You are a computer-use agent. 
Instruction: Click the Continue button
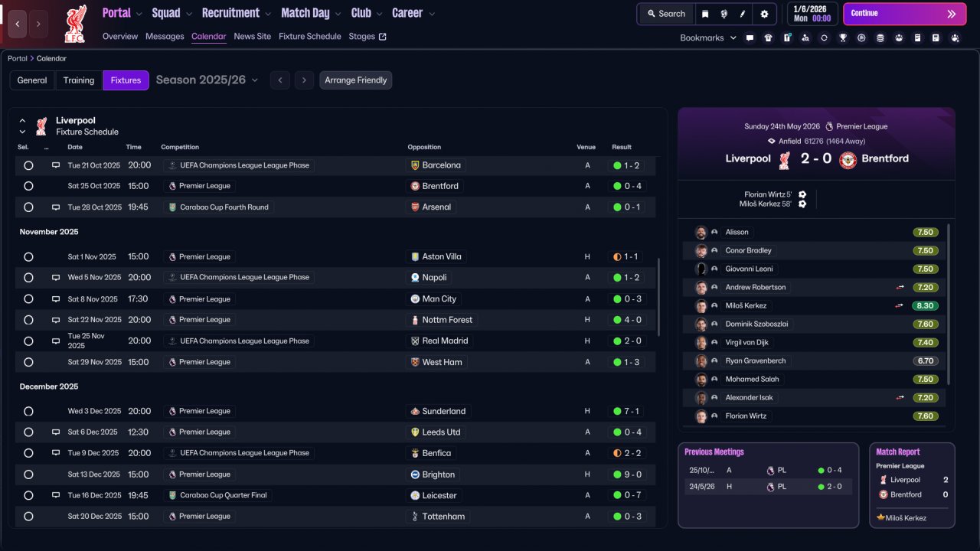(904, 14)
